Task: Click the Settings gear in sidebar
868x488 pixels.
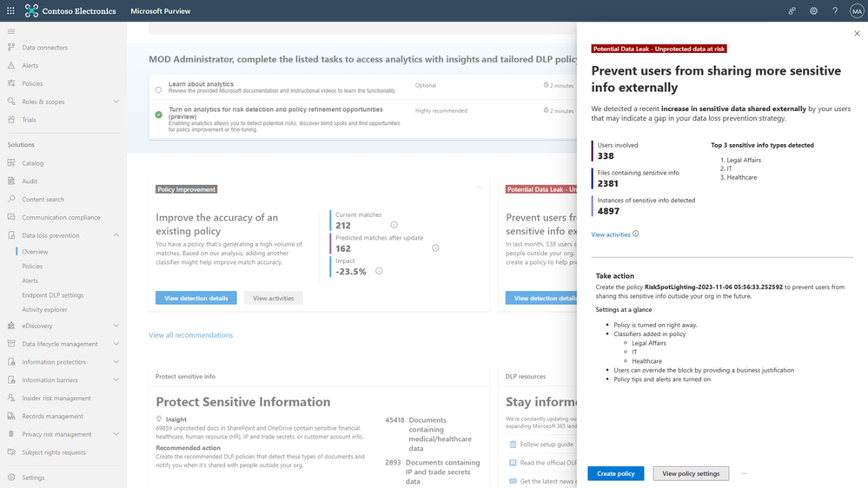Action: click(x=11, y=478)
